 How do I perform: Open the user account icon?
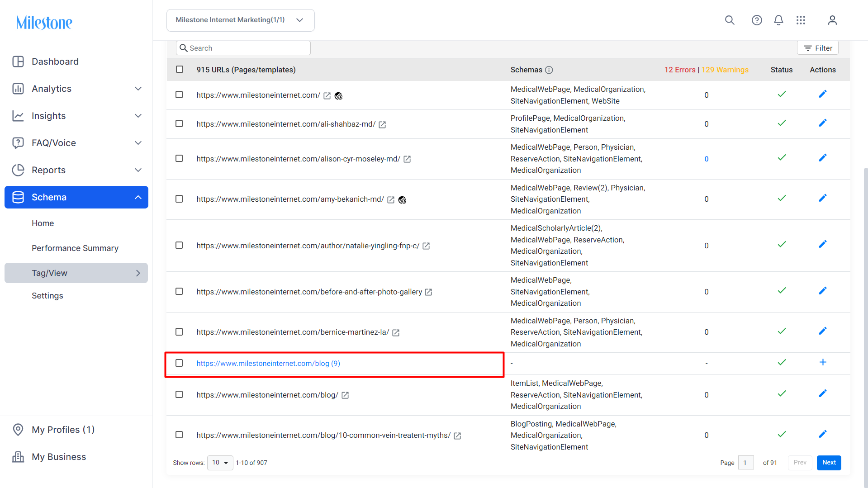point(832,20)
